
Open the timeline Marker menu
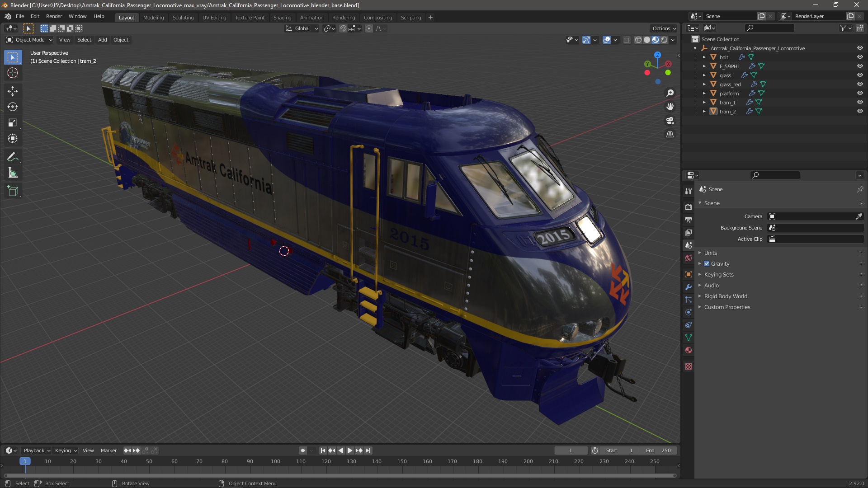click(108, 450)
